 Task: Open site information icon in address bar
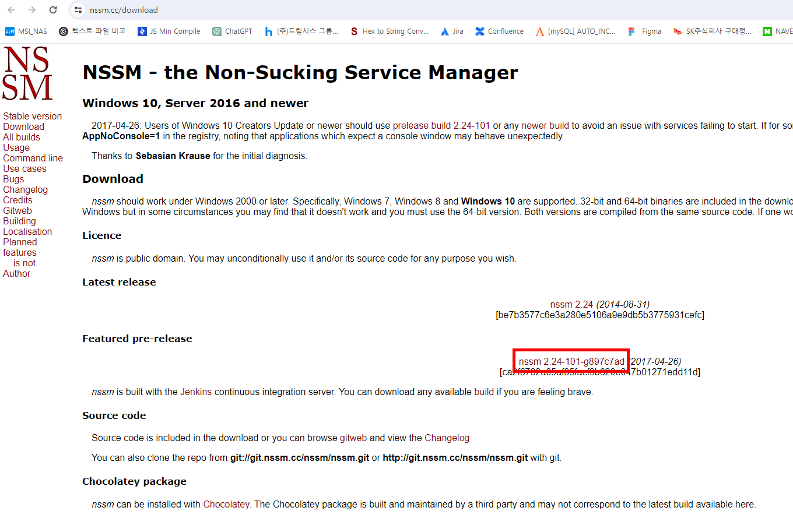pyautogui.click(x=78, y=10)
